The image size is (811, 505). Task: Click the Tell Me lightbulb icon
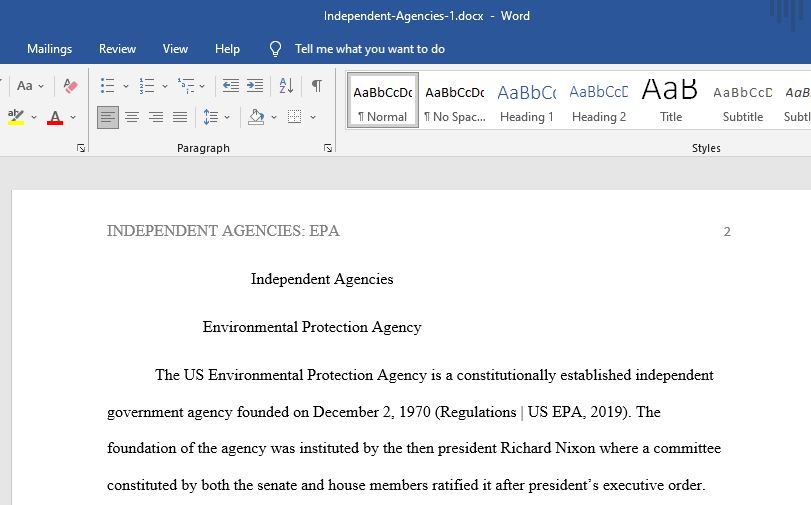pos(275,49)
